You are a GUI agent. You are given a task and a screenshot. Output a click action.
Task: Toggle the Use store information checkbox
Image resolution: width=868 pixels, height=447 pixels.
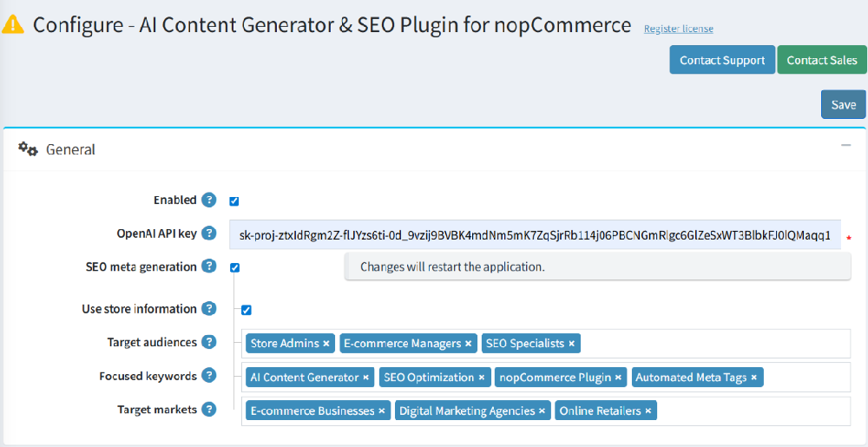point(247,311)
